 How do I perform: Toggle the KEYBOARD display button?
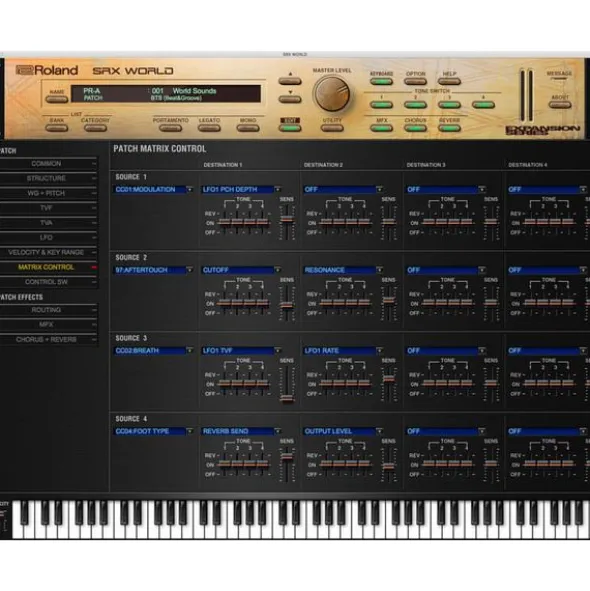click(381, 81)
